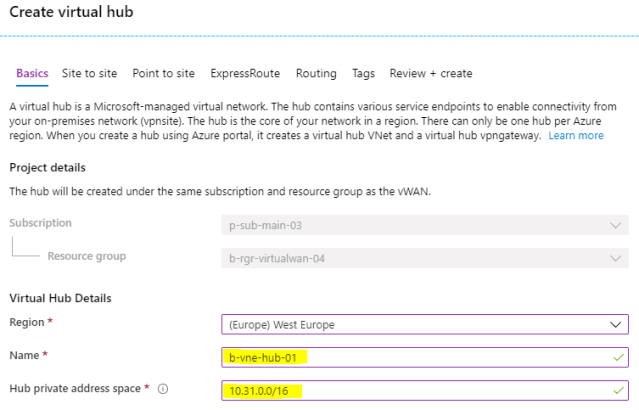Viewport: 639px width, 410px height.
Task: Click the Create virtual hub page title
Action: (71, 12)
